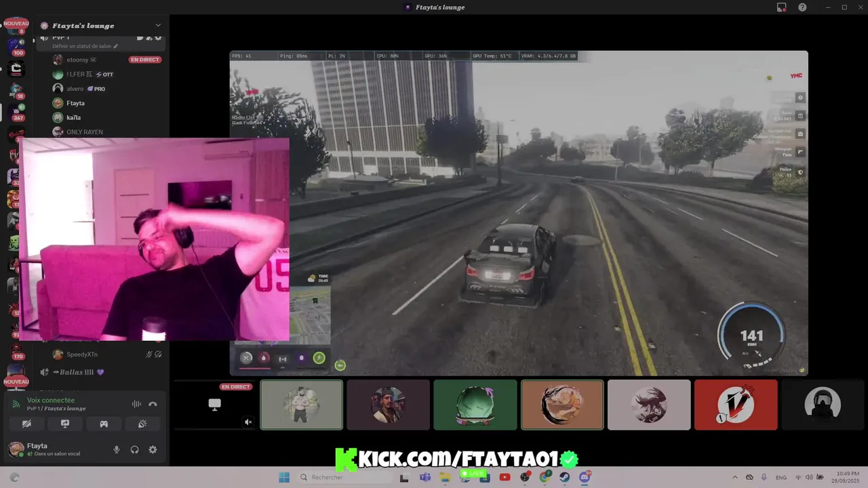Image resolution: width=868 pixels, height=488 pixels.
Task: Toggle noise suppression waveform icon
Action: pos(136,404)
